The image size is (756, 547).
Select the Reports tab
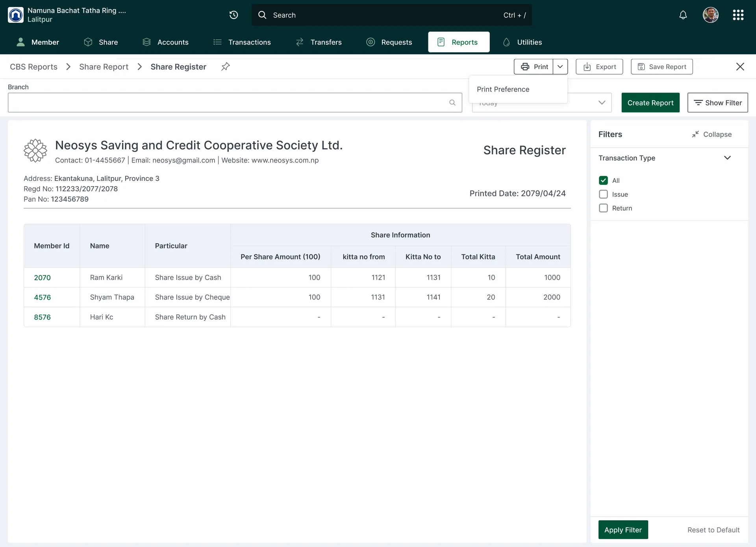459,42
